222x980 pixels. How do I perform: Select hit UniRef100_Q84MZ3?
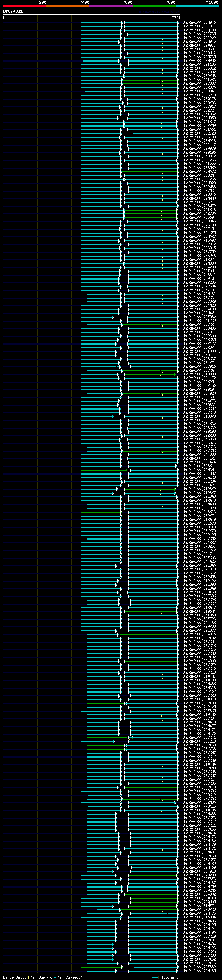pyautogui.click(x=199, y=306)
